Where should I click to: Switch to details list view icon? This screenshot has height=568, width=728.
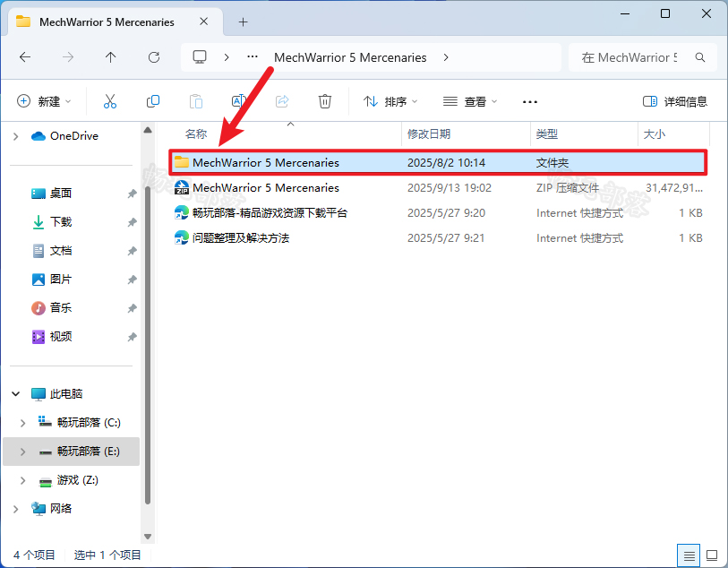click(x=689, y=555)
